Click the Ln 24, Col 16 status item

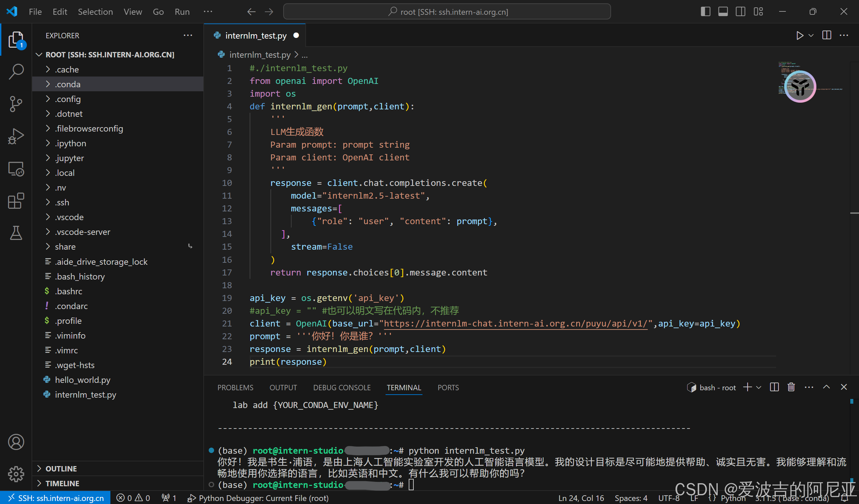tap(581, 498)
